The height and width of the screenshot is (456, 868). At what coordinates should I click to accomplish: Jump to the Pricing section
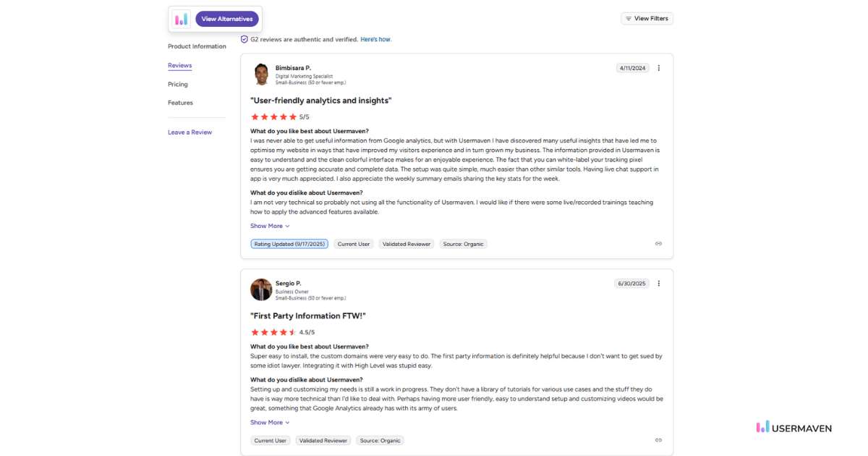tap(178, 84)
